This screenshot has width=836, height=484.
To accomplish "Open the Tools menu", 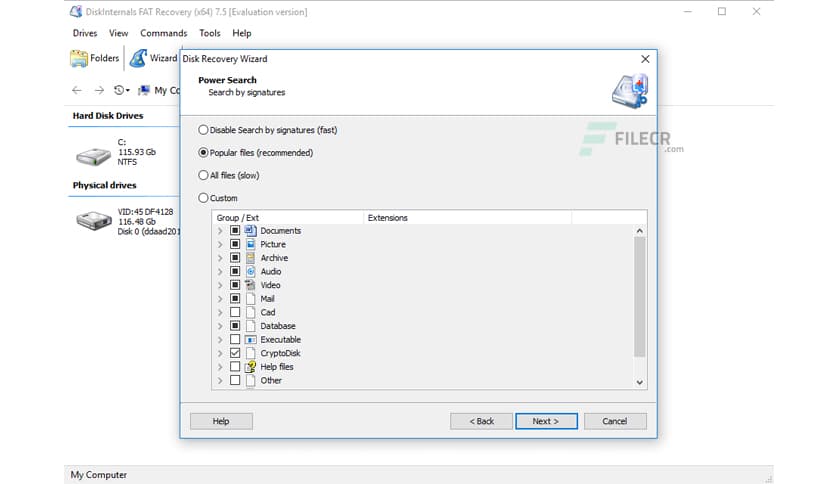I will 210,33.
